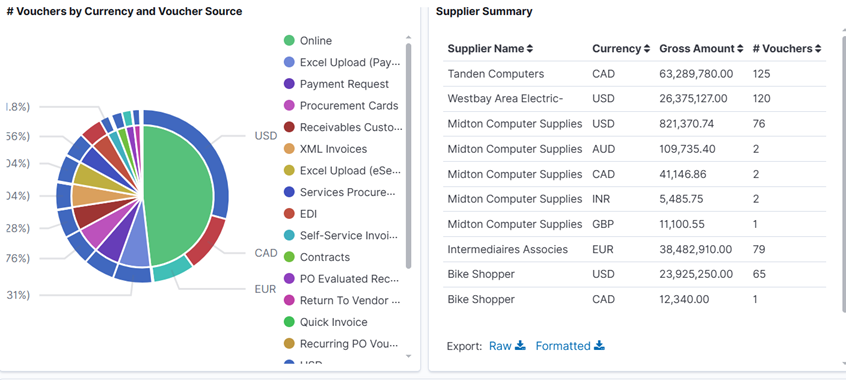Export the supplier summary as Formatted
The width and height of the screenshot is (846, 380).
563,346
